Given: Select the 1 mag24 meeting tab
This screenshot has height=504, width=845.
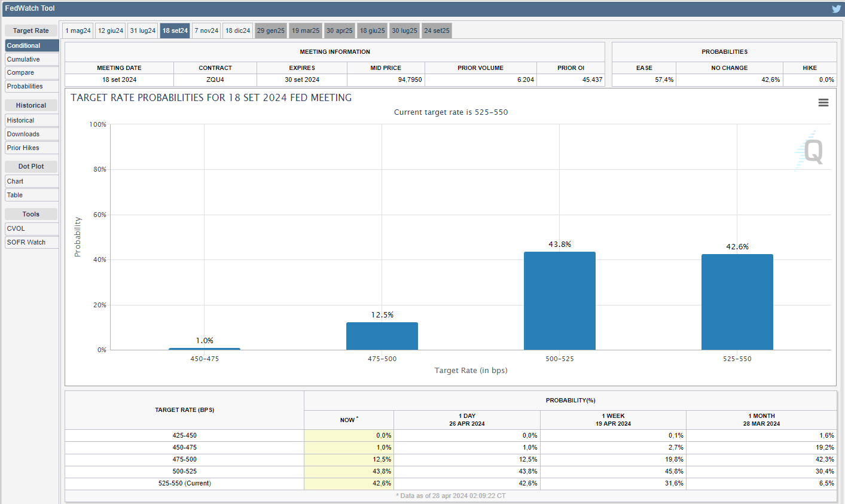Looking at the screenshot, I should click(x=78, y=30).
